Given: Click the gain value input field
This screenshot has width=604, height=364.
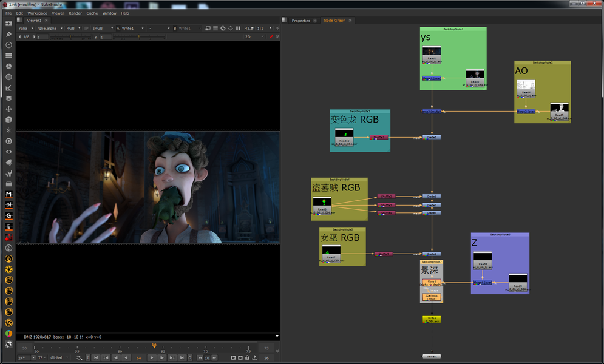Looking at the screenshot, I should (x=42, y=37).
